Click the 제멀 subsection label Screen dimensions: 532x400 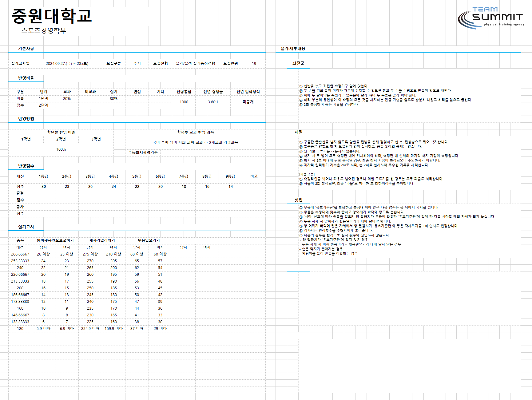(298, 132)
